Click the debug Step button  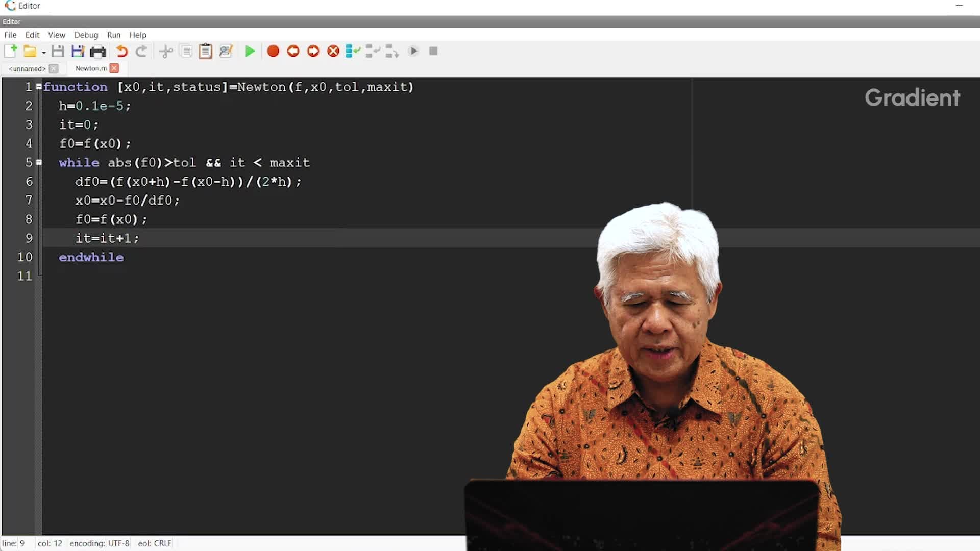[x=353, y=51]
